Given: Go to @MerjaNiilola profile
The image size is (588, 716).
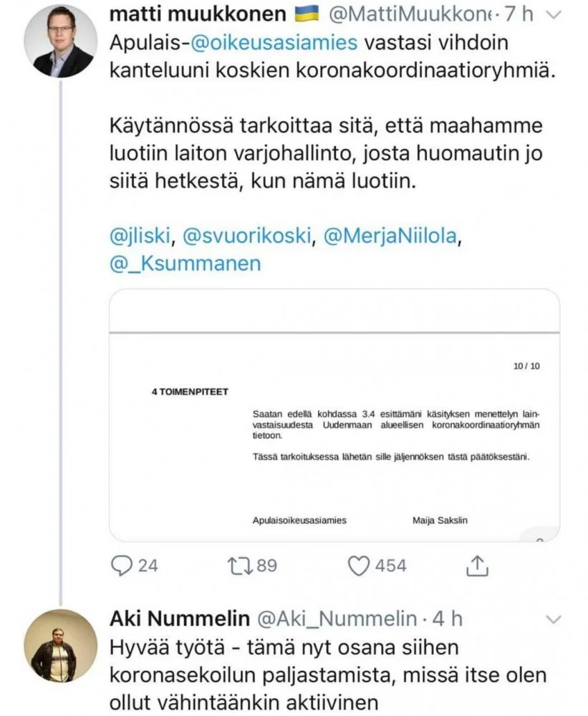Looking at the screenshot, I should point(389,236).
